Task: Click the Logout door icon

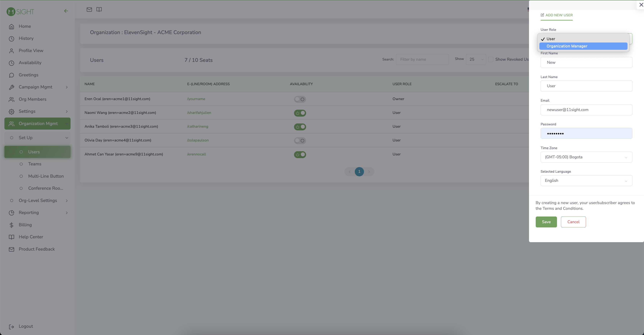Action: (11, 327)
